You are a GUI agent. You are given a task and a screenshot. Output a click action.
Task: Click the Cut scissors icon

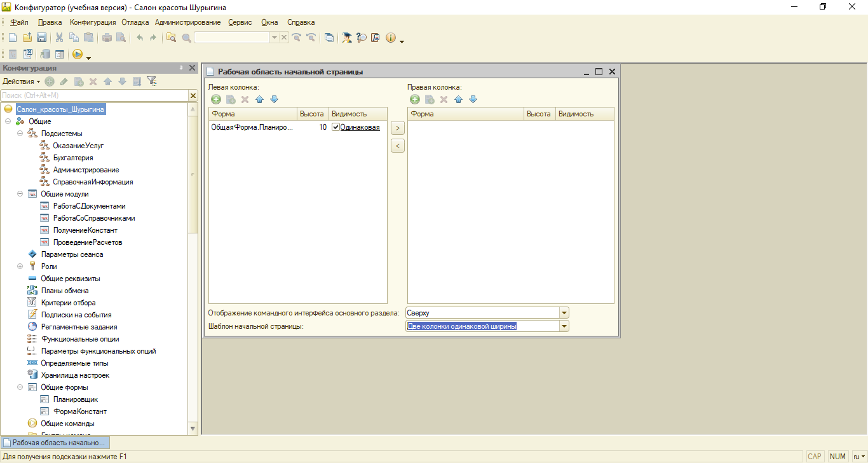pyautogui.click(x=60, y=38)
